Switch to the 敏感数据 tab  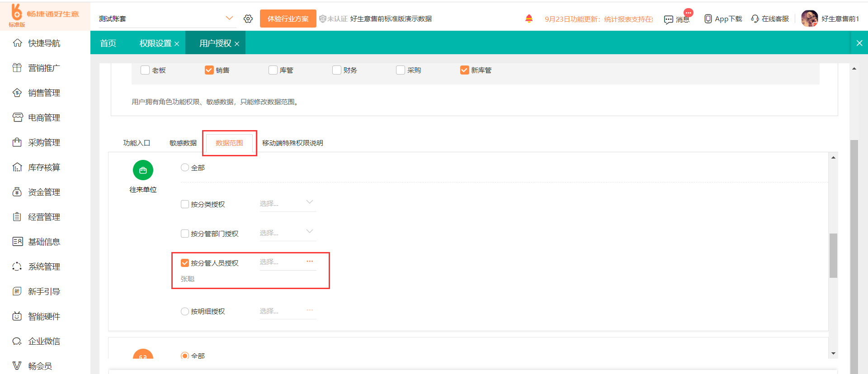(x=183, y=143)
